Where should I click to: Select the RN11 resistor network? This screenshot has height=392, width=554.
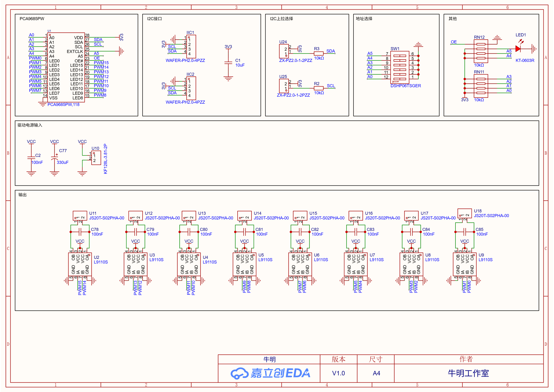click(481, 86)
